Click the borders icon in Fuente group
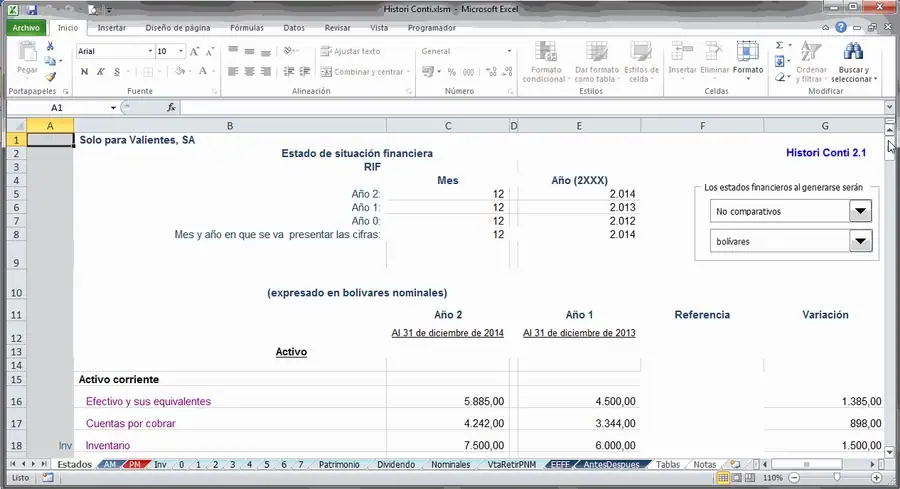The width and height of the screenshot is (900, 489). (148, 72)
